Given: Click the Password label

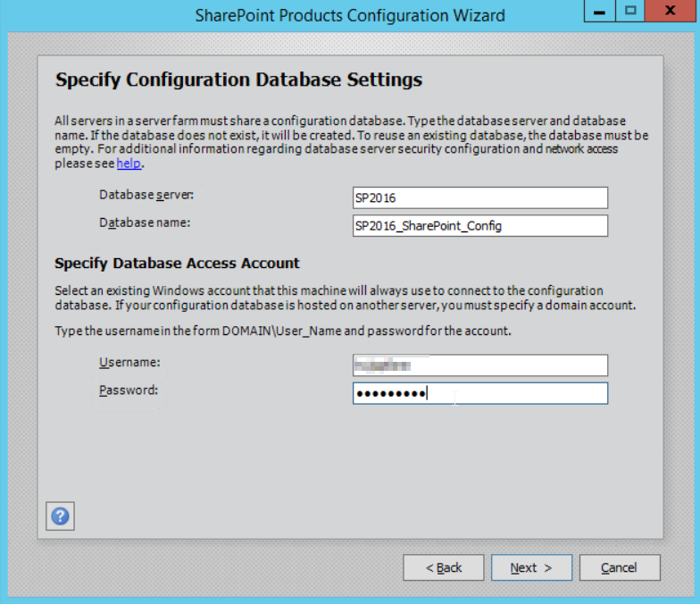Looking at the screenshot, I should pos(129,390).
